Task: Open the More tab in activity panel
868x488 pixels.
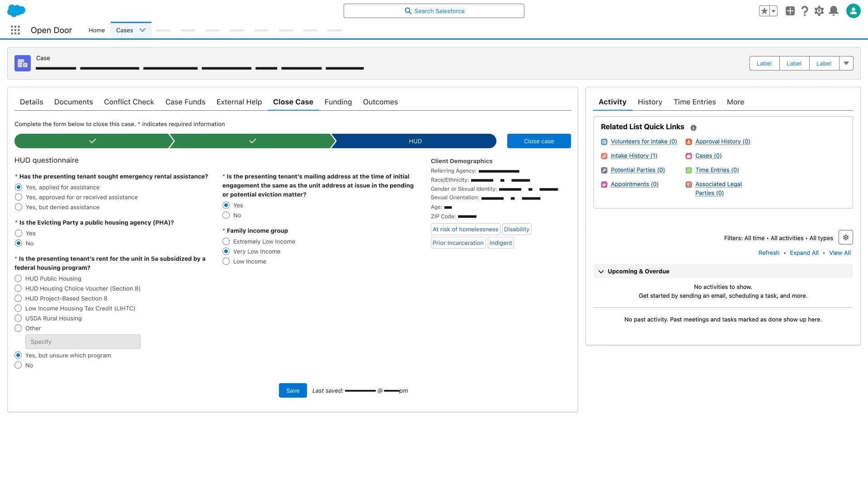Action: pos(735,102)
